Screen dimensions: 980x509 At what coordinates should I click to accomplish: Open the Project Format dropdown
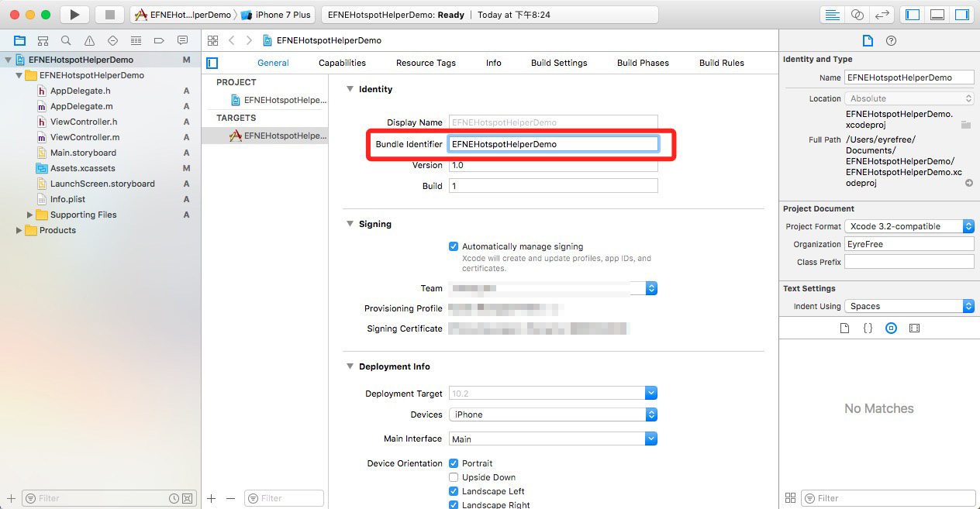tap(909, 226)
